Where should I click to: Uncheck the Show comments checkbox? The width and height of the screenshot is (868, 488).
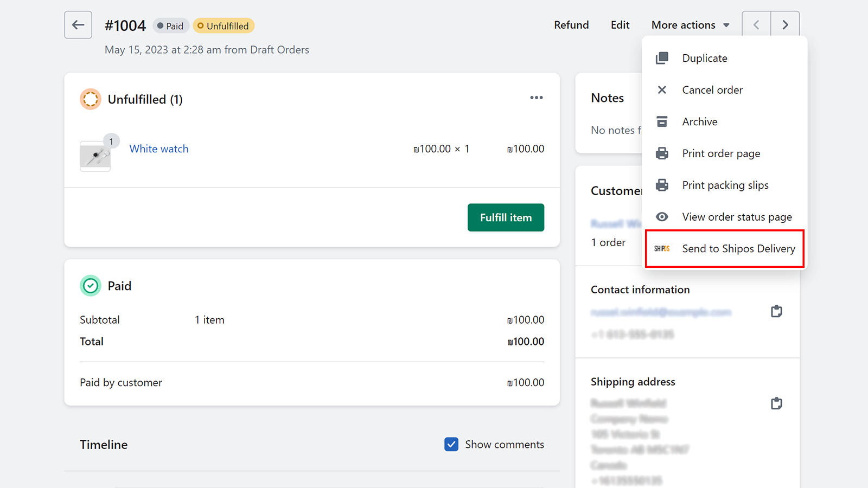pos(451,444)
